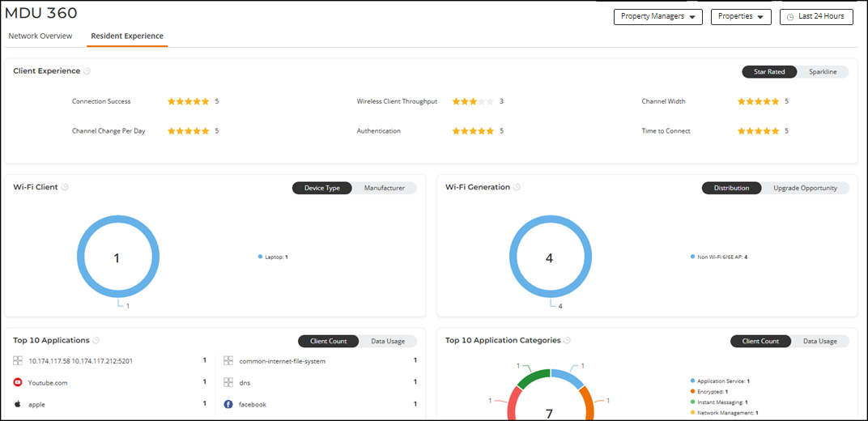868x421 pixels.
Task: Click the dns application grid icon
Action: click(x=228, y=382)
